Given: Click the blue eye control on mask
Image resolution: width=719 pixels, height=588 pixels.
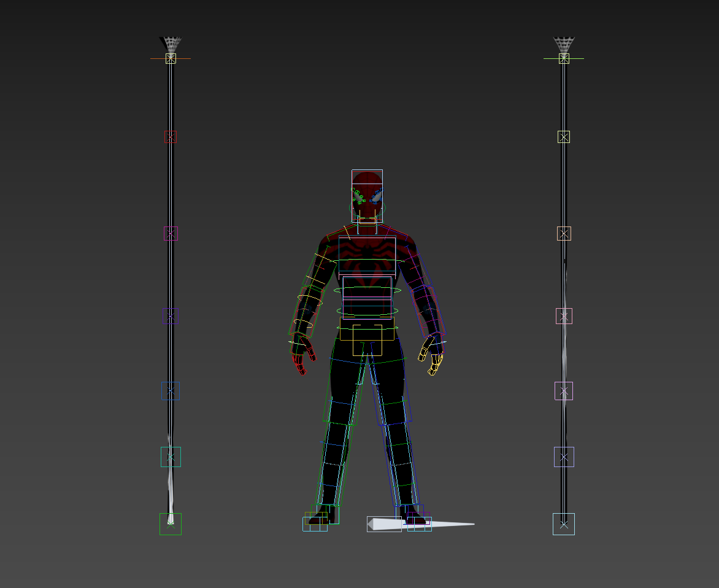Looking at the screenshot, I should pyautogui.click(x=377, y=196).
